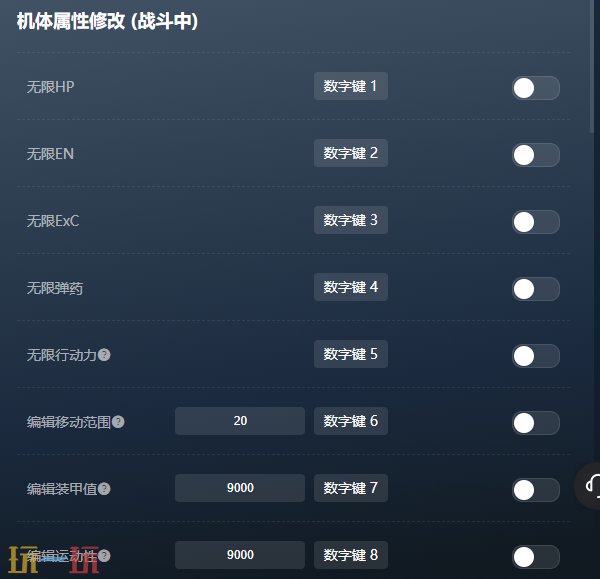This screenshot has width=600, height=579.
Task: Click the vertical scrollbar thumb
Action: click(592, 66)
